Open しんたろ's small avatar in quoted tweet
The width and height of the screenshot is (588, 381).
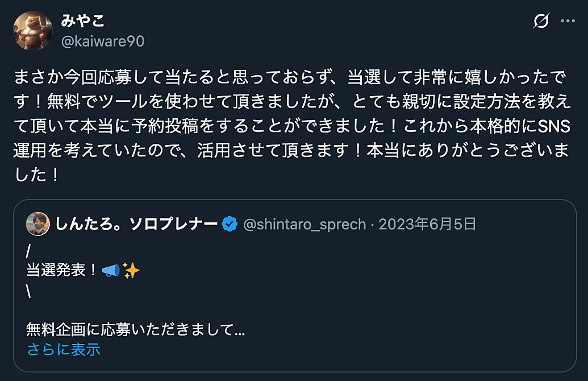(x=38, y=225)
